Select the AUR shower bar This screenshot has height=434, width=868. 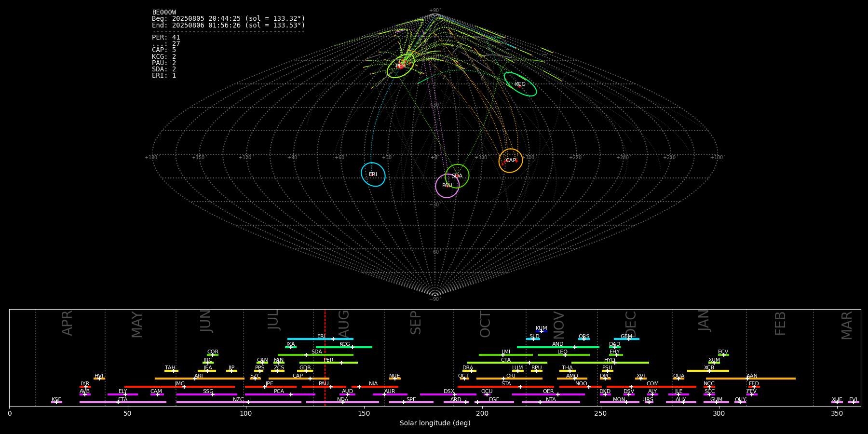[x=390, y=394]
